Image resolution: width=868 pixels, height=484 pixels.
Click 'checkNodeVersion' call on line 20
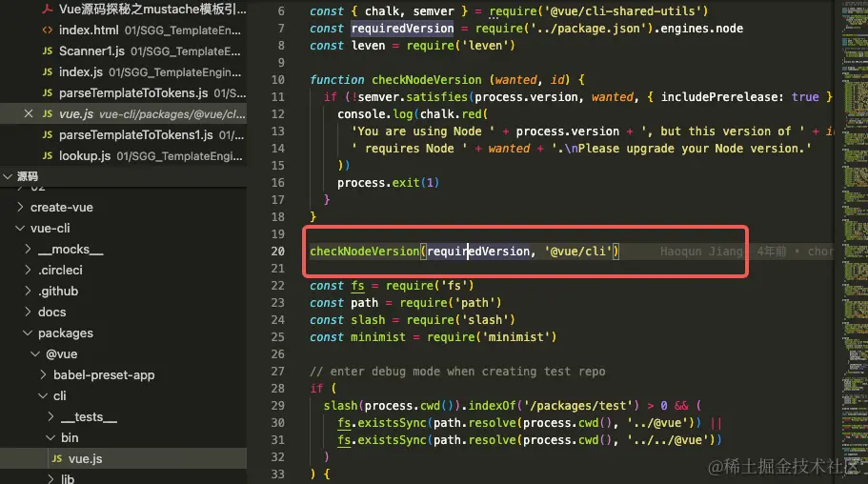[x=364, y=252]
